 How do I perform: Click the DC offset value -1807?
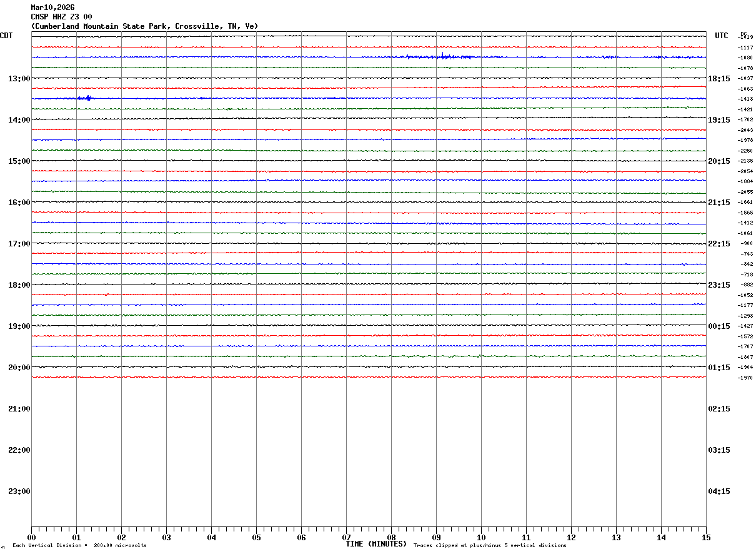click(746, 357)
